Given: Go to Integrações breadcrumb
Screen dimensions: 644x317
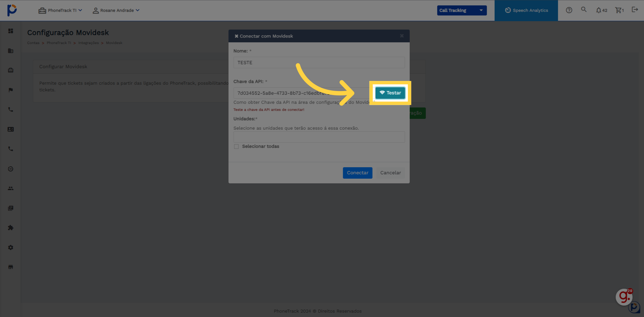Looking at the screenshot, I should tap(89, 43).
